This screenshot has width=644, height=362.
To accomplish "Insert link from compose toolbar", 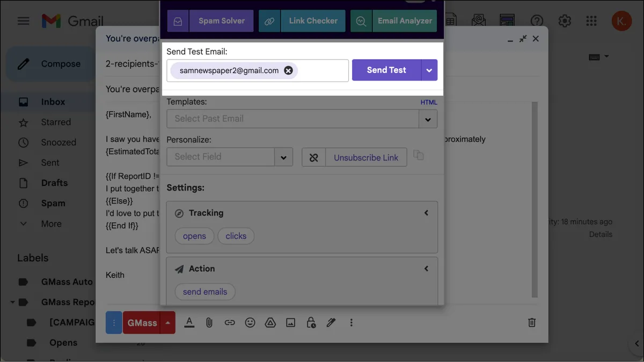I will [x=230, y=322].
